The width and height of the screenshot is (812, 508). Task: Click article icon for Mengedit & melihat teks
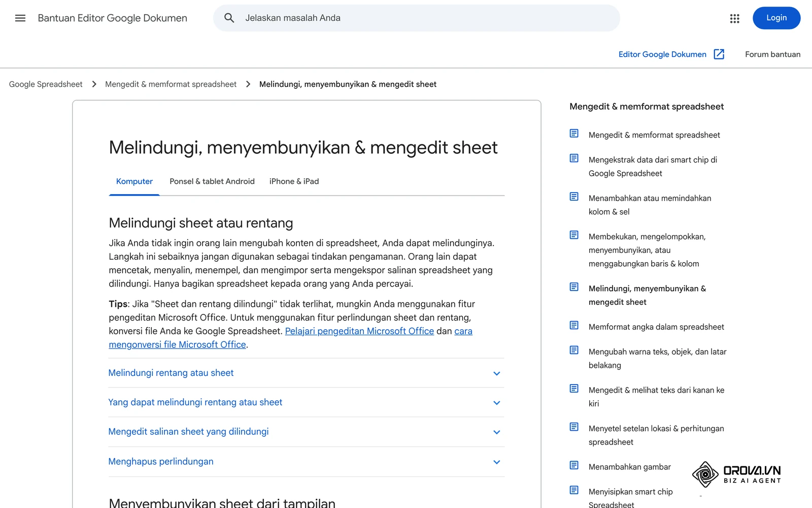coord(574,389)
